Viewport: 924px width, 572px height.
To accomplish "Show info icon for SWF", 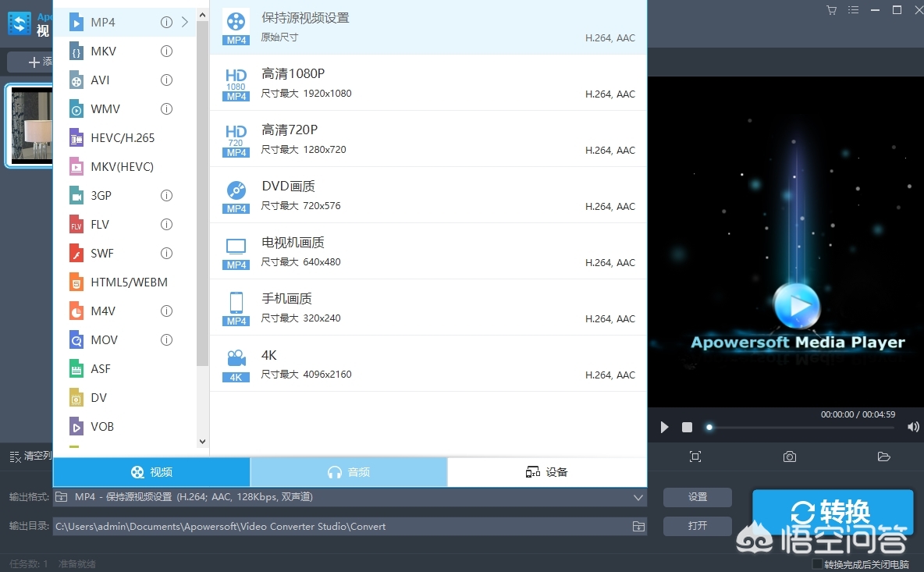I will 167,254.
